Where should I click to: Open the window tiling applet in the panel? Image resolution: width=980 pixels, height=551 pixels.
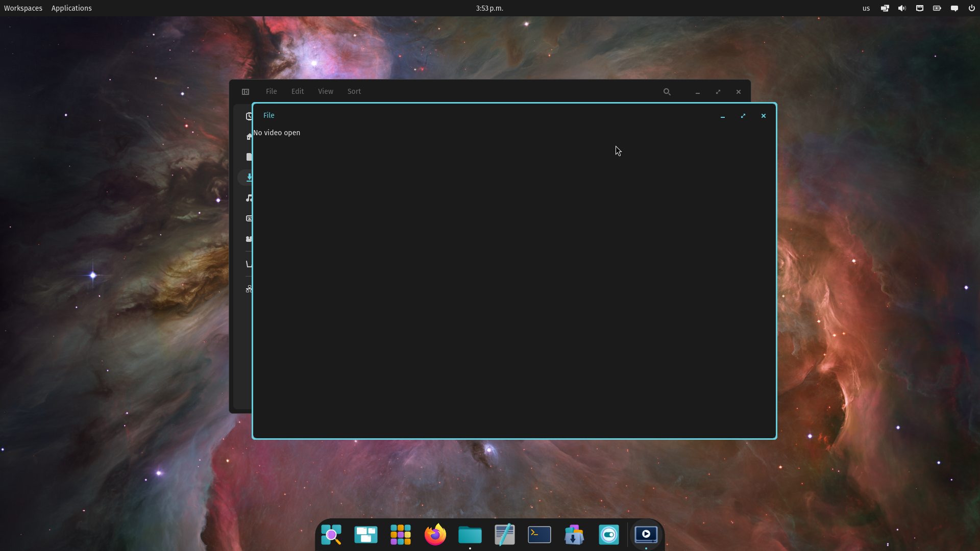pos(885,8)
